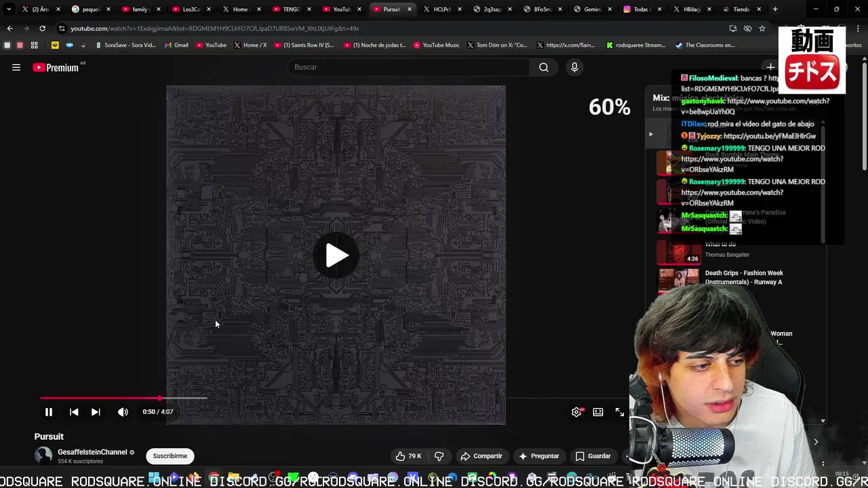
Task: Reload the current YouTube page
Action: tap(42, 28)
